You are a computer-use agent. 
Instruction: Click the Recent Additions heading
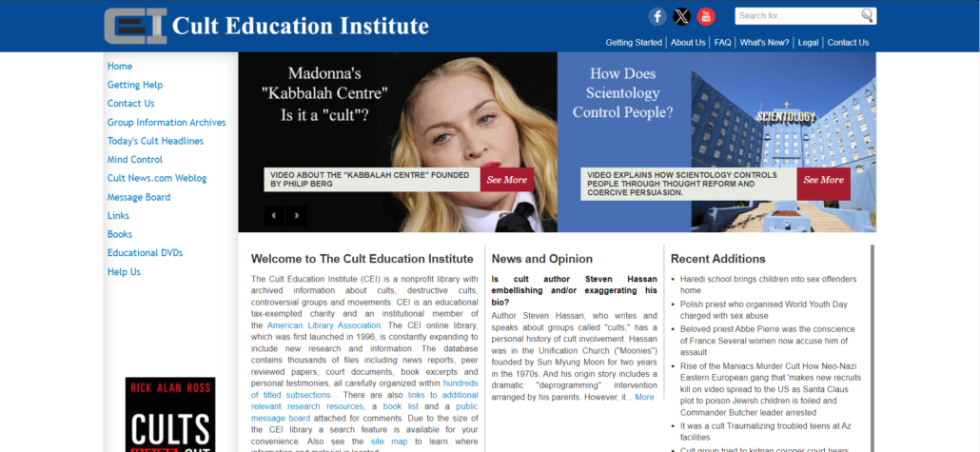click(717, 259)
